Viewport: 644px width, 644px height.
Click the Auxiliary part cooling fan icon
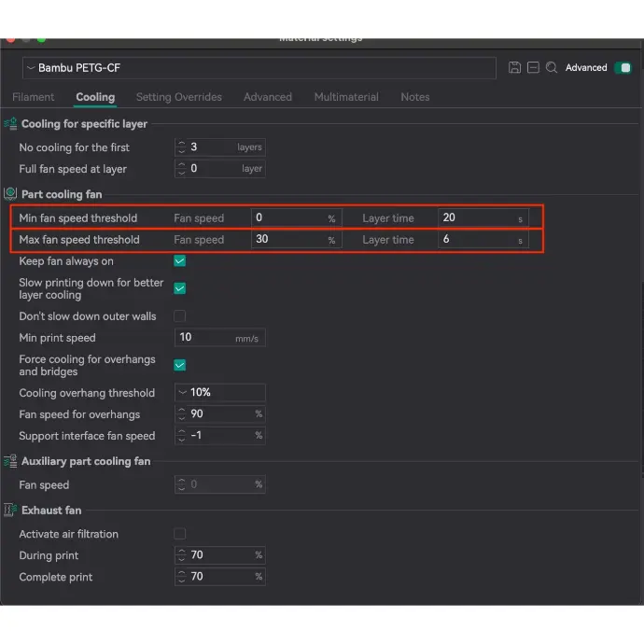[x=10, y=461]
